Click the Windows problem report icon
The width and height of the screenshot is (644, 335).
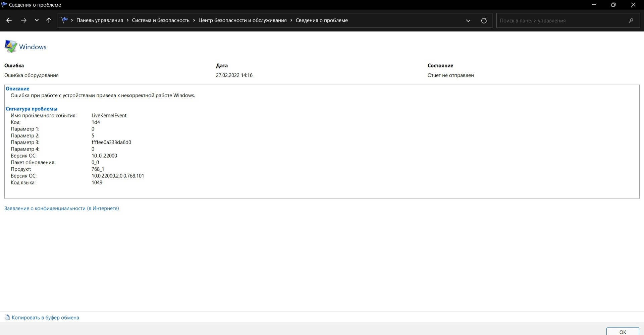(x=11, y=46)
